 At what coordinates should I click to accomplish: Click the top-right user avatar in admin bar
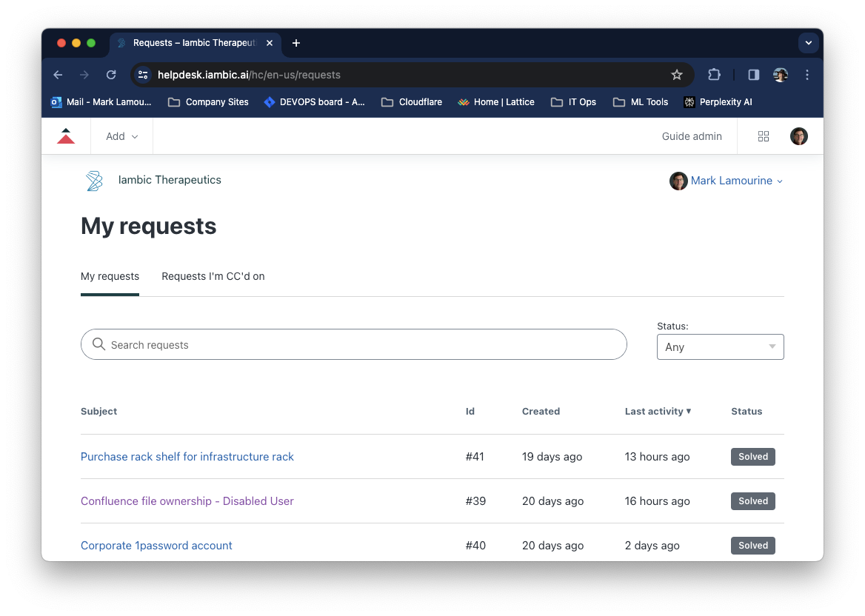[x=798, y=136]
